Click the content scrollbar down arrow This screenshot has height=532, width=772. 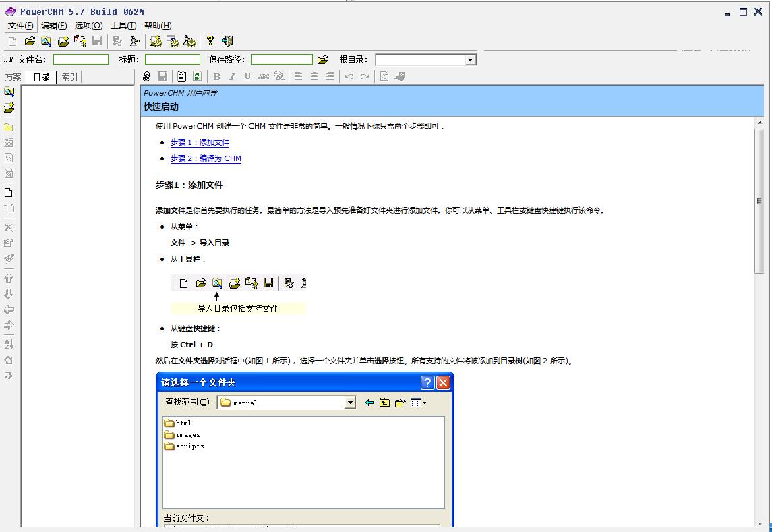(759, 523)
